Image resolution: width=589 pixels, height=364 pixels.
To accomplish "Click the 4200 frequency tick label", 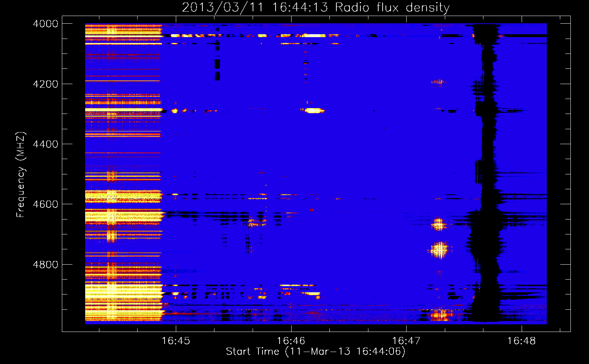I will click(46, 84).
